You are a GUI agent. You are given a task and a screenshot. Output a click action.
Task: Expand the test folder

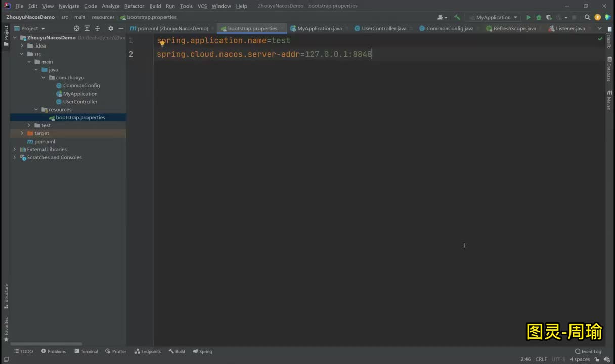[29, 125]
